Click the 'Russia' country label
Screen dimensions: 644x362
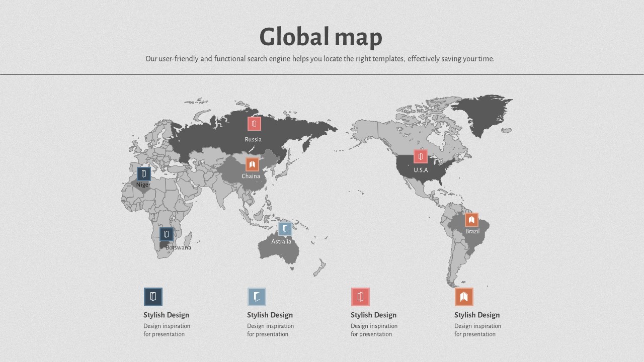coord(253,139)
